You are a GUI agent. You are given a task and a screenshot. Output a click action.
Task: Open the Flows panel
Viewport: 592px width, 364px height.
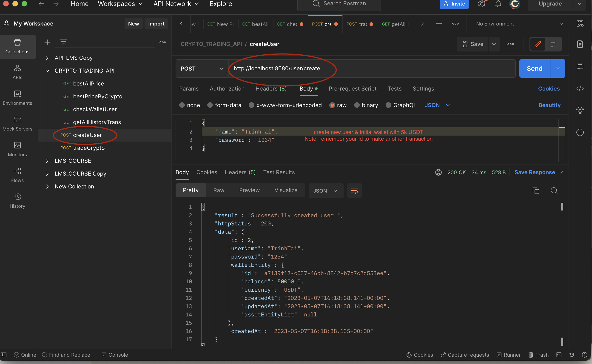(17, 175)
